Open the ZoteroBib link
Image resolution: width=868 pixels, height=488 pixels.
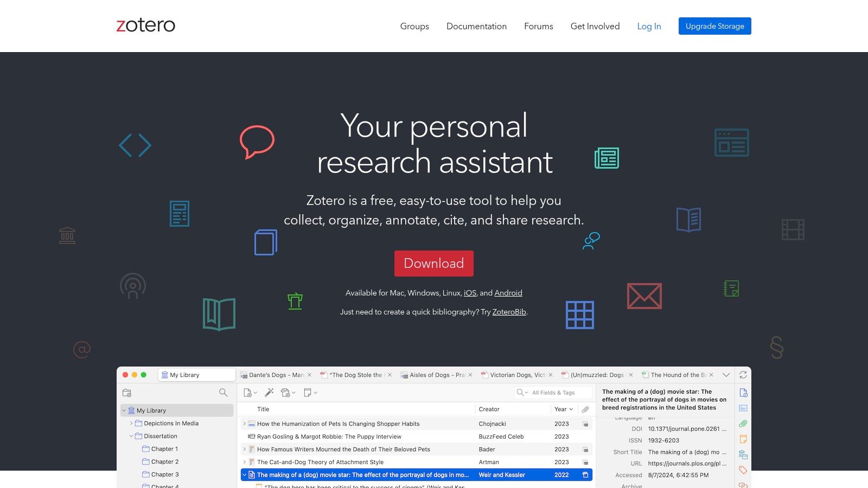[509, 312]
